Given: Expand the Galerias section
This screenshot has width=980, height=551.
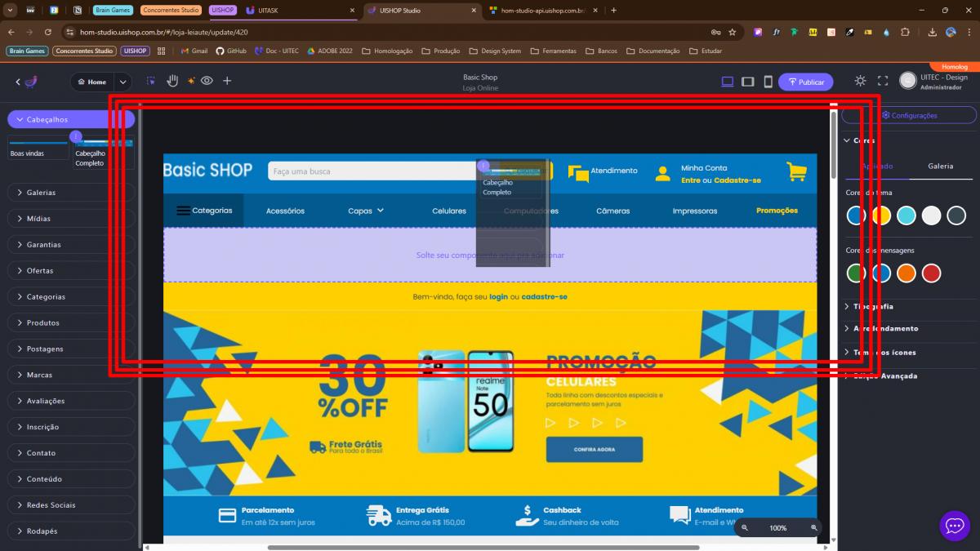Looking at the screenshot, I should click(x=71, y=193).
